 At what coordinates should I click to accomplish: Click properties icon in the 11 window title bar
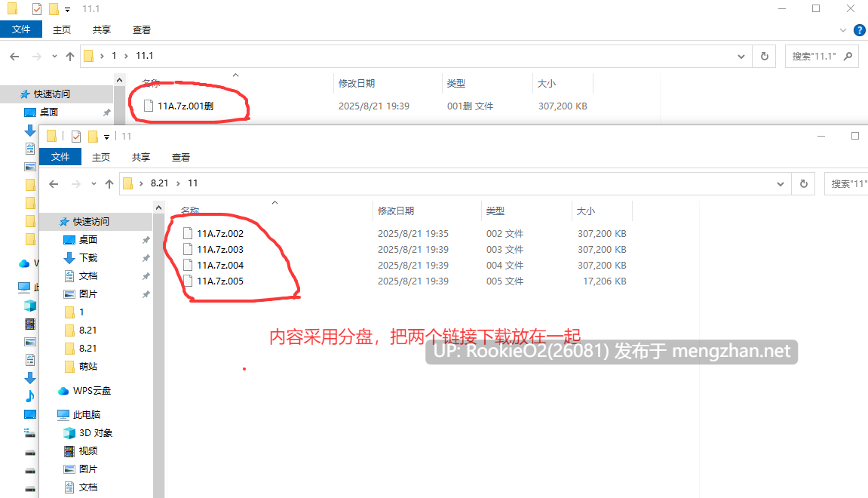[x=76, y=137]
